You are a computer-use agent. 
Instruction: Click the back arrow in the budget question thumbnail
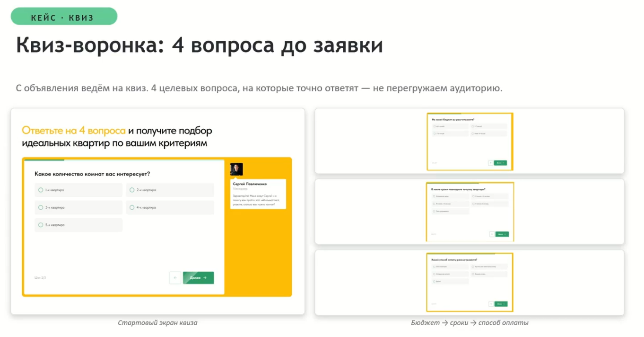tap(491, 163)
